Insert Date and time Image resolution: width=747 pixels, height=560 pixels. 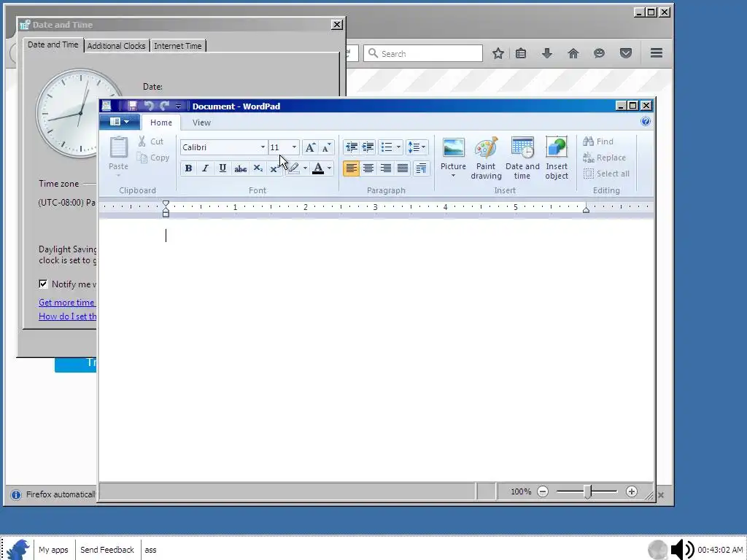[522, 158]
